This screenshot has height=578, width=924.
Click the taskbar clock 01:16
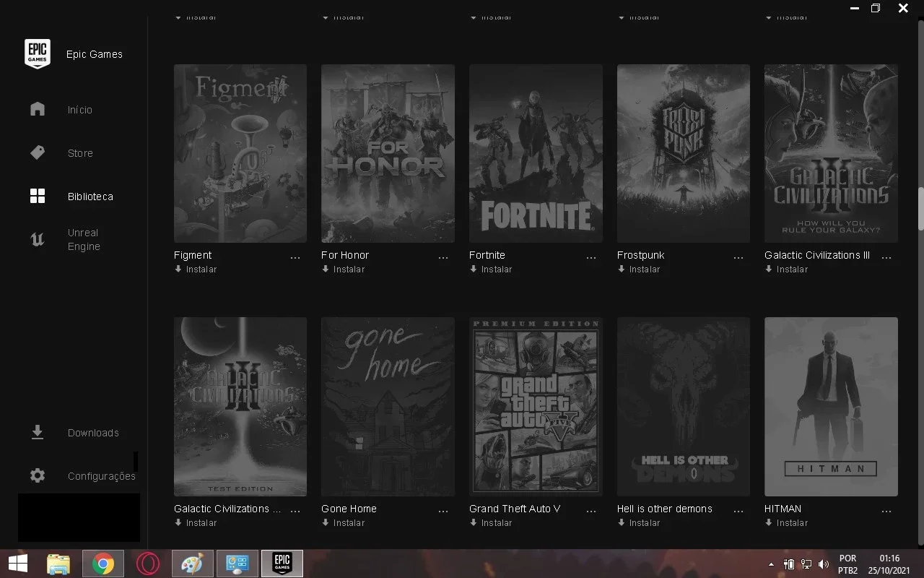click(889, 558)
